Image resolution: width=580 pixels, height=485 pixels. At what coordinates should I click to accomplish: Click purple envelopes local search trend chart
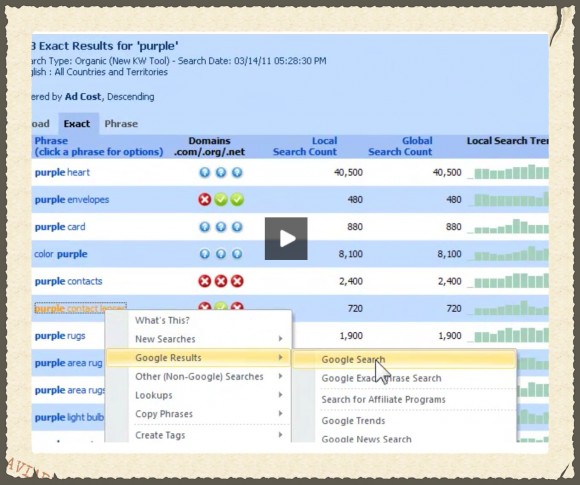[x=508, y=199]
